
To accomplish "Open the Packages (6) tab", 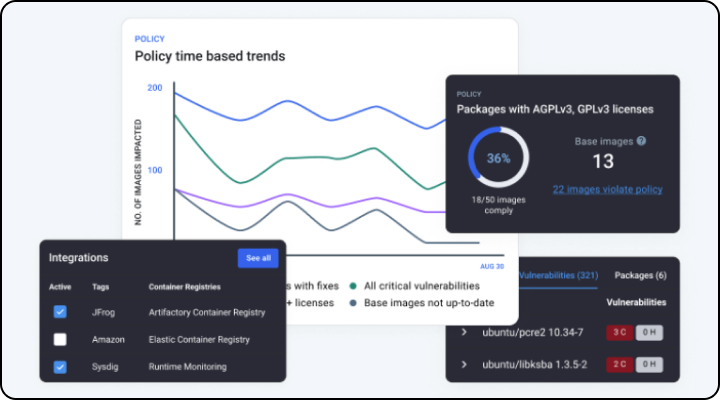I will click(641, 276).
